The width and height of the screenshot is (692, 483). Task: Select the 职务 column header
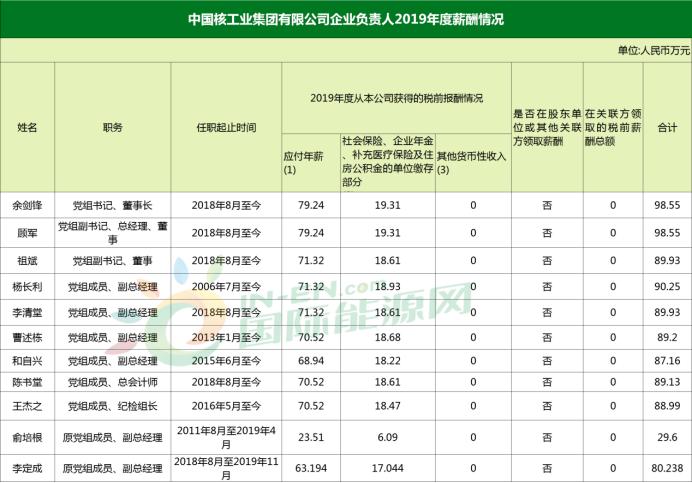[x=113, y=128]
